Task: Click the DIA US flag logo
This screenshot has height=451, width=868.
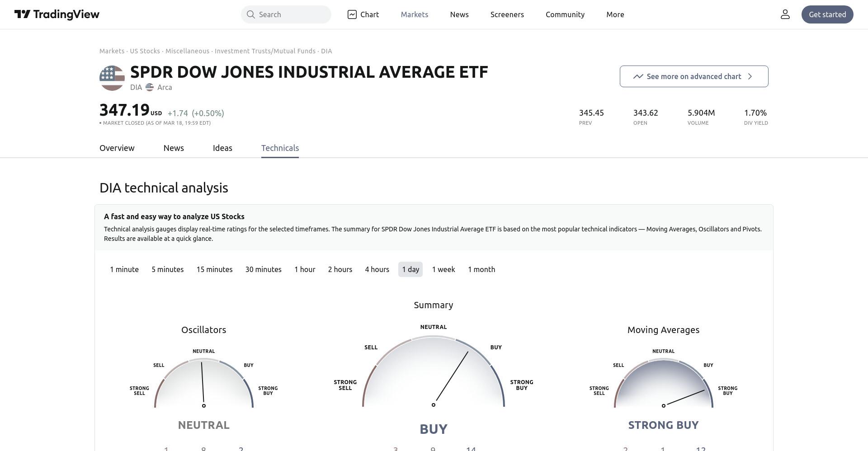Action: [x=112, y=78]
